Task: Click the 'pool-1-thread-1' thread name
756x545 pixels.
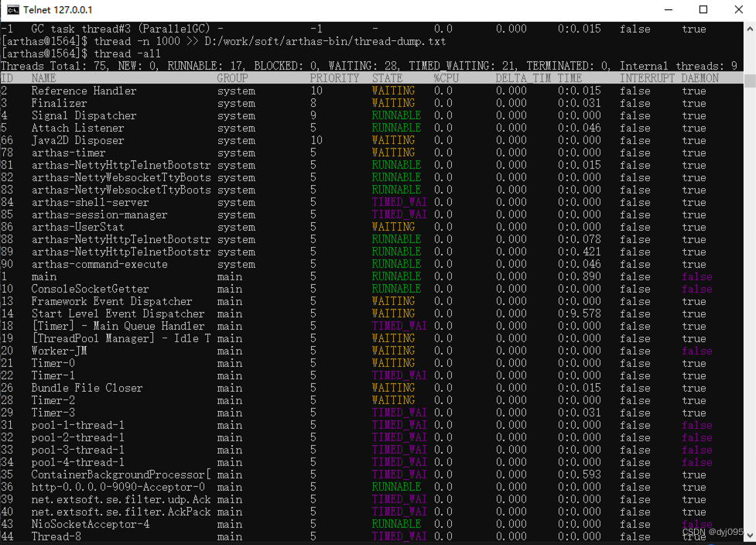Action: (77, 425)
